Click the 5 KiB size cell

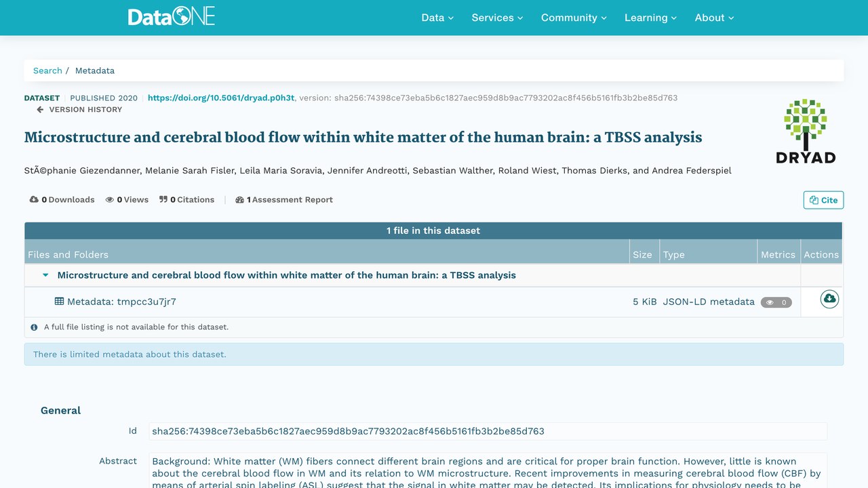645,302
